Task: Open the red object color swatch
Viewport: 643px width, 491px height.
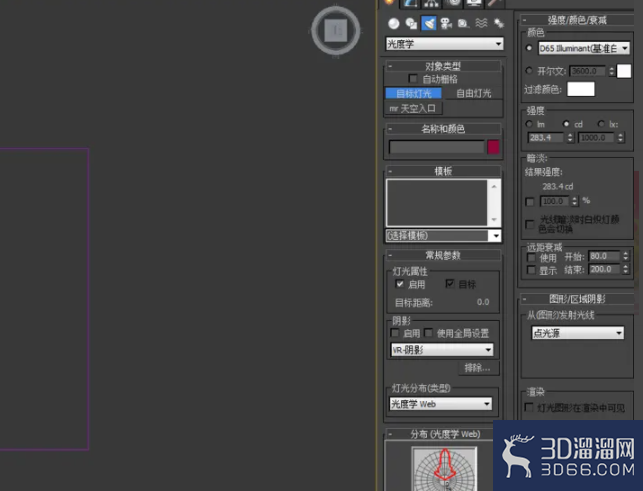Action: [x=493, y=147]
